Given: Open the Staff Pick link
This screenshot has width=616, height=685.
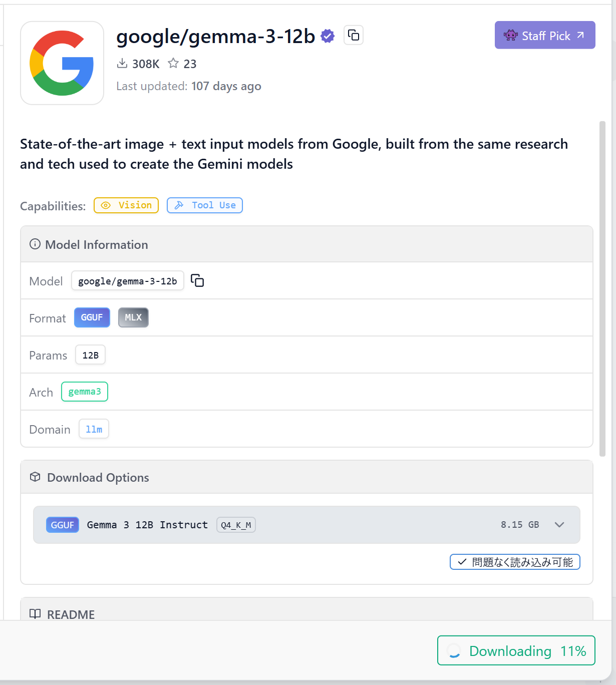Looking at the screenshot, I should [x=544, y=35].
